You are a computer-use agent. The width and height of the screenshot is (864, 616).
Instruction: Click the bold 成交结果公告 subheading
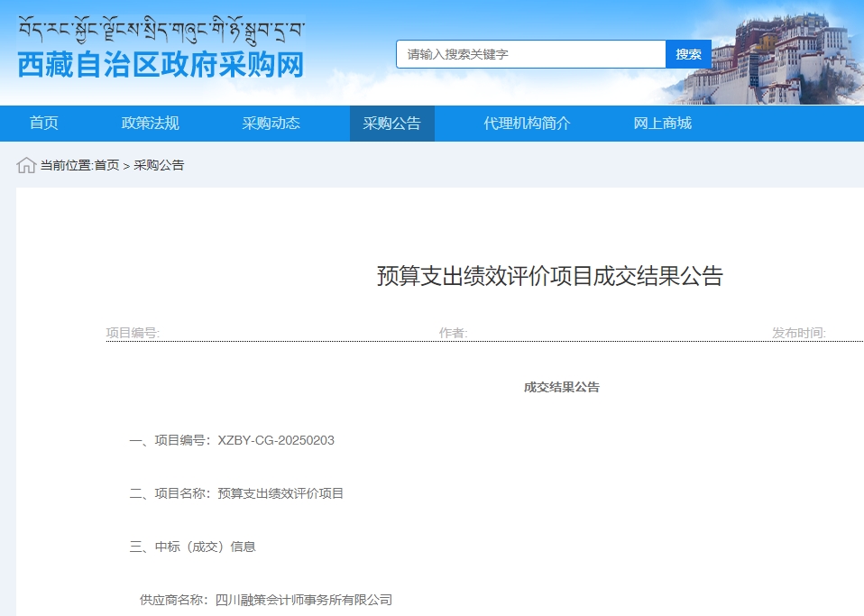[561, 387]
